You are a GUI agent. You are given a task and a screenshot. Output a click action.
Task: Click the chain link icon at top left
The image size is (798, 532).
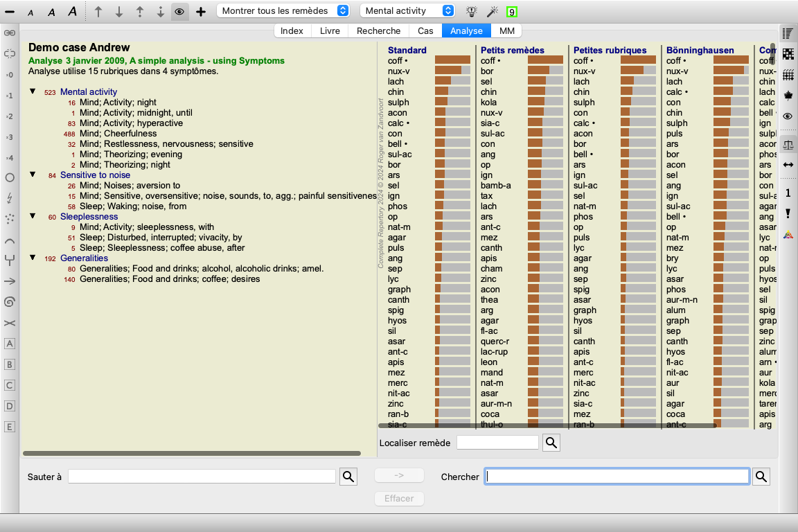coord(10,33)
